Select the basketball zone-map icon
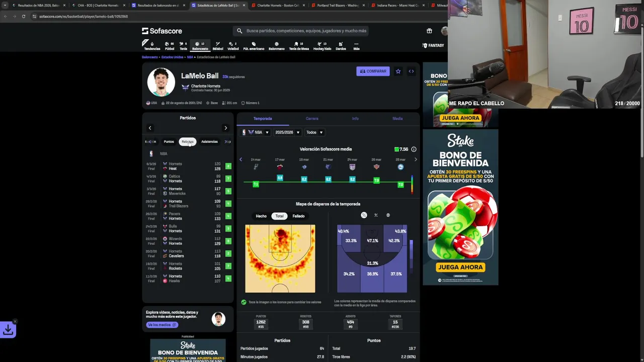 (388, 215)
